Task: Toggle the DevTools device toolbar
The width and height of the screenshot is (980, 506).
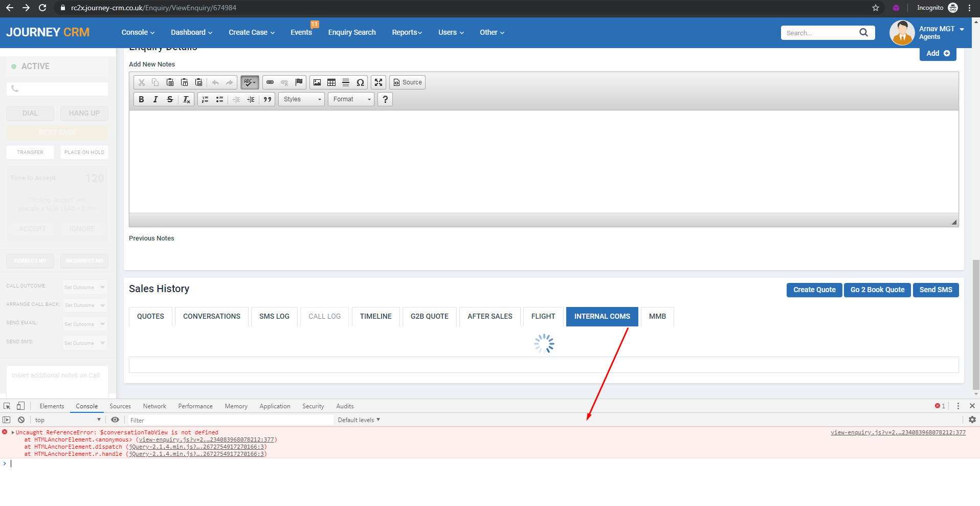Action: tap(20, 406)
